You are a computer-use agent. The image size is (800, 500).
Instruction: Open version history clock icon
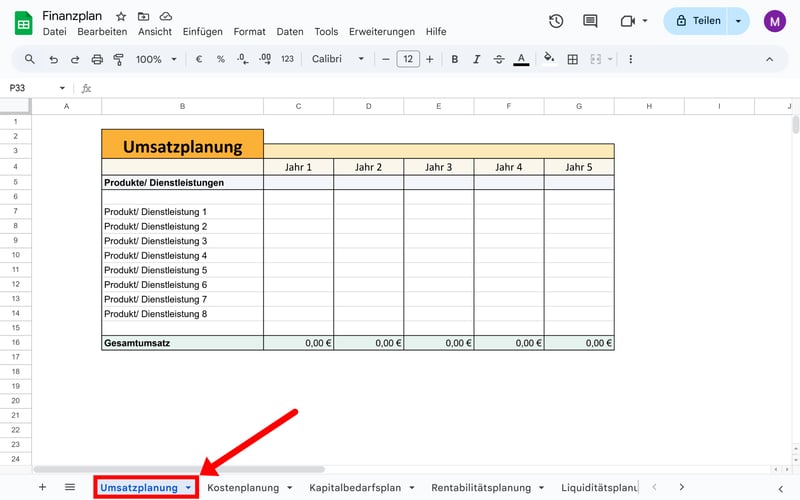tap(556, 21)
